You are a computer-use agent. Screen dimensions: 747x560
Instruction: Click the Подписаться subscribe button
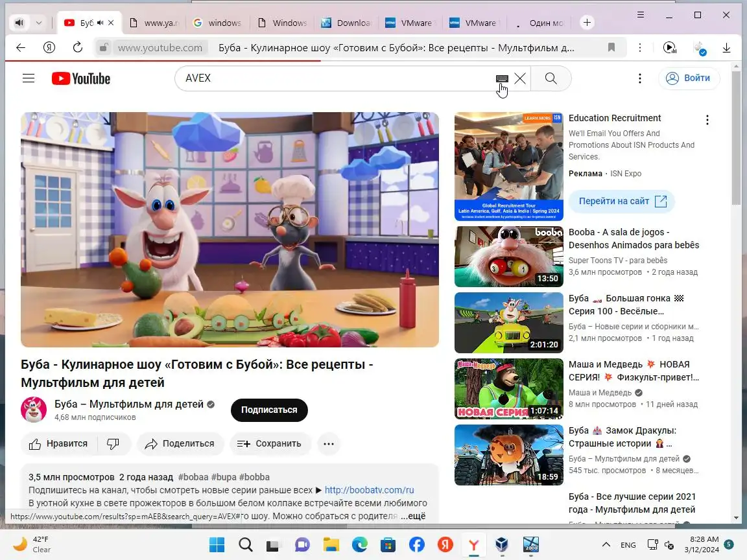[269, 410]
